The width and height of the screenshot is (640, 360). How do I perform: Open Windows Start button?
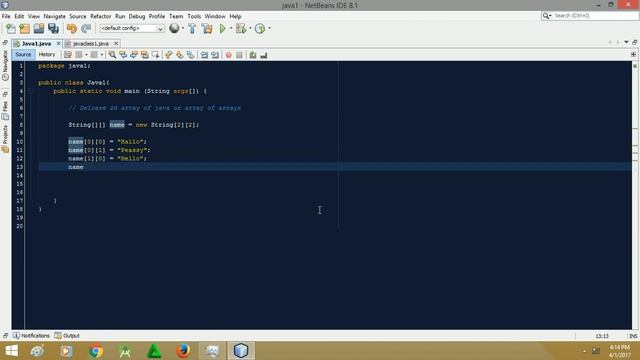coord(11,351)
